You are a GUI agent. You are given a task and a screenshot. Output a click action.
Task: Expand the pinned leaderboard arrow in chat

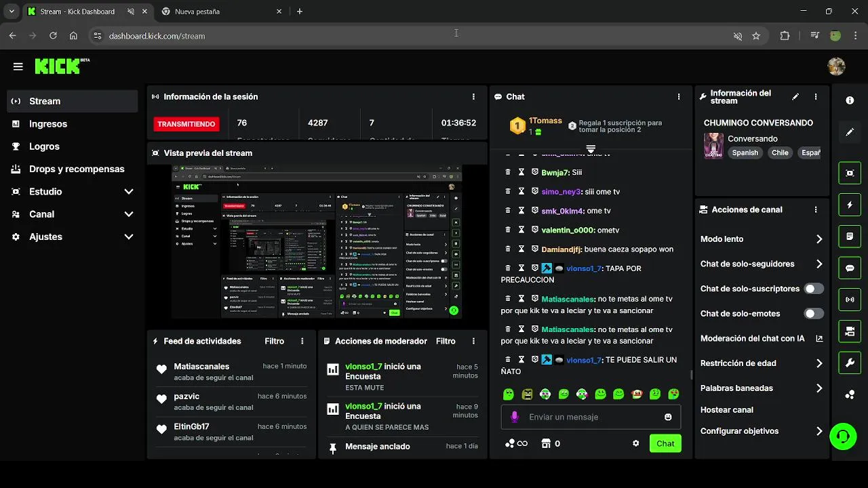(591, 148)
